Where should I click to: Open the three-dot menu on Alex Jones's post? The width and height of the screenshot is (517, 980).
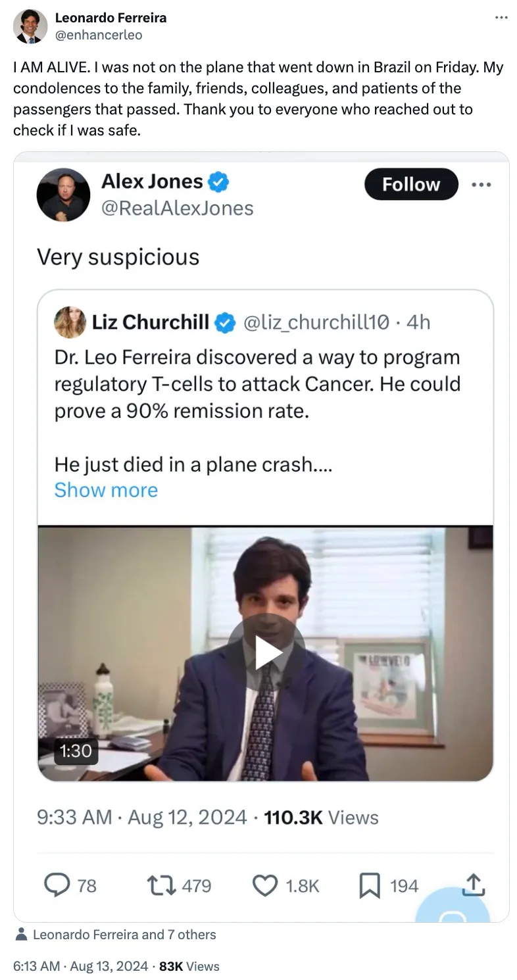[482, 185]
